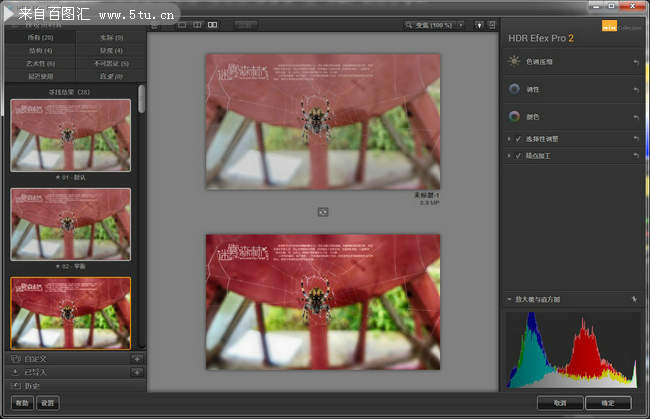Collapse the Loupe & Histogram section

(x=509, y=299)
